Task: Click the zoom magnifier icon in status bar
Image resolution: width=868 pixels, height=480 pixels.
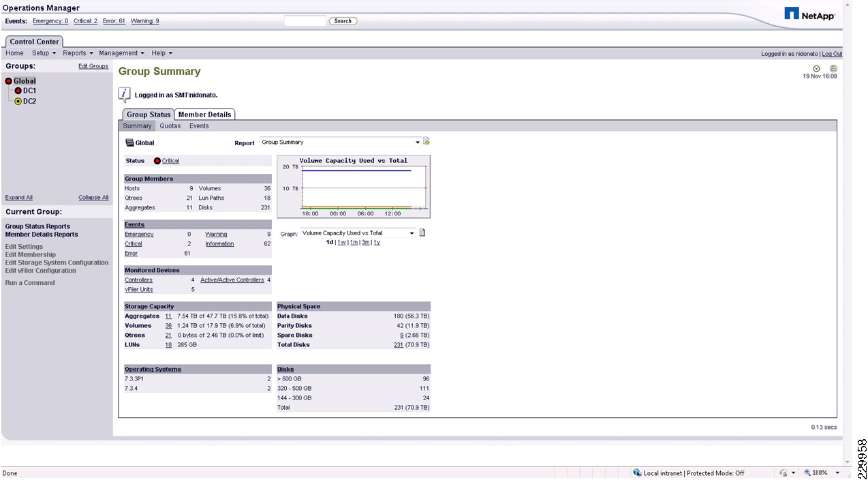Action: pyautogui.click(x=808, y=472)
